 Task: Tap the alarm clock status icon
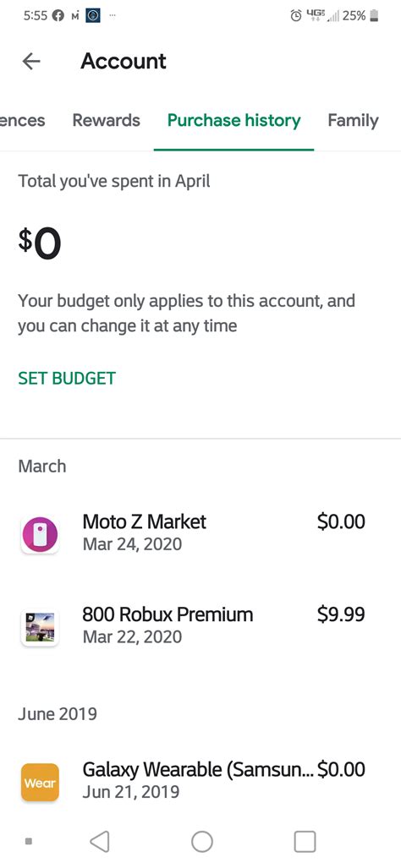296,15
